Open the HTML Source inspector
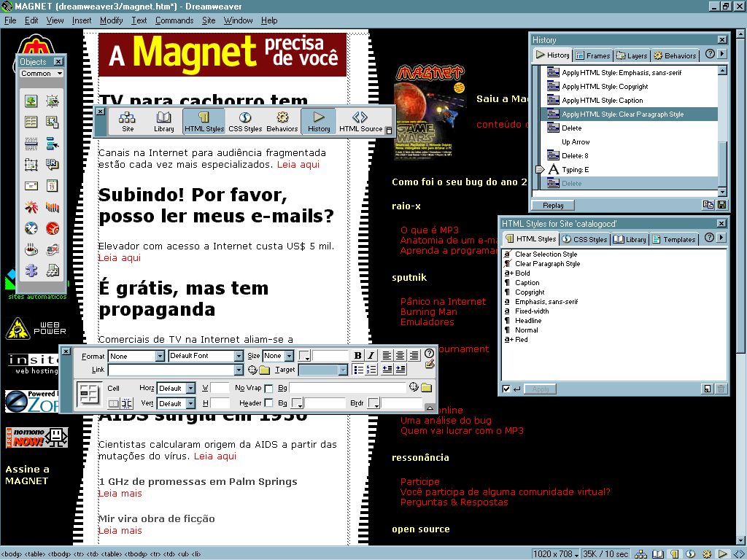 [360, 121]
